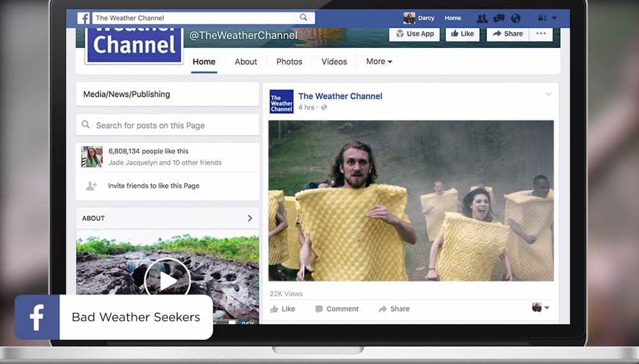Screen dimensions: 639x364
Task: Switch to the Videos tab
Action: click(334, 62)
